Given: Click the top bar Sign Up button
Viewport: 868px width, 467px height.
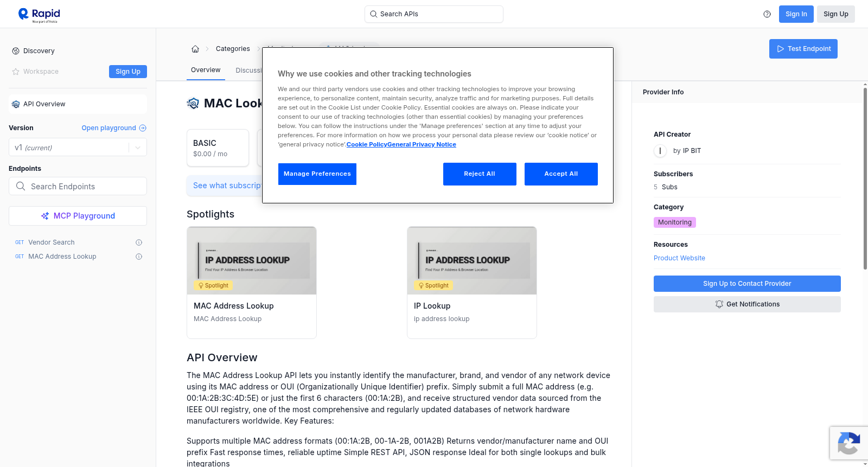Looking at the screenshot, I should pos(836,14).
